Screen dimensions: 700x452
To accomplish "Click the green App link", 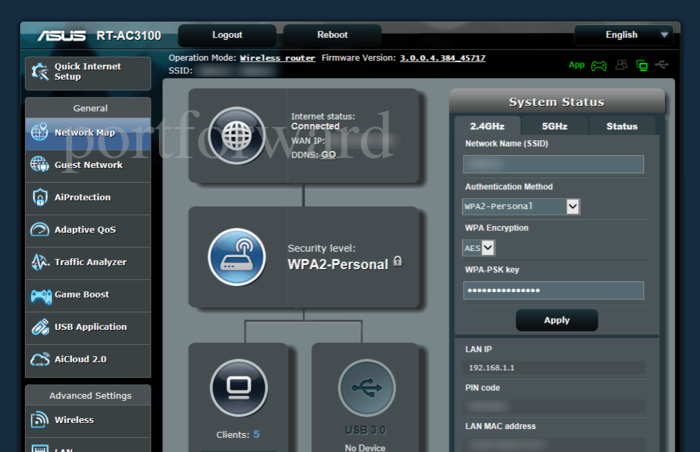I will coord(576,65).
